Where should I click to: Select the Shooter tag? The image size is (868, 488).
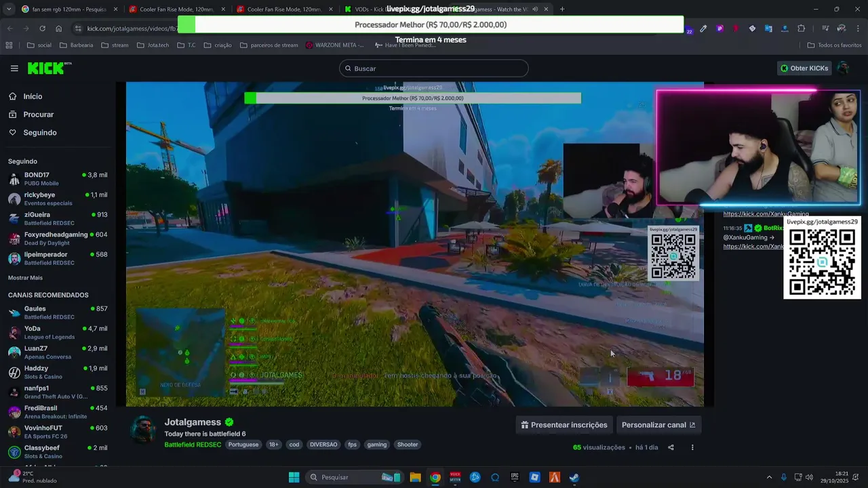408,445
